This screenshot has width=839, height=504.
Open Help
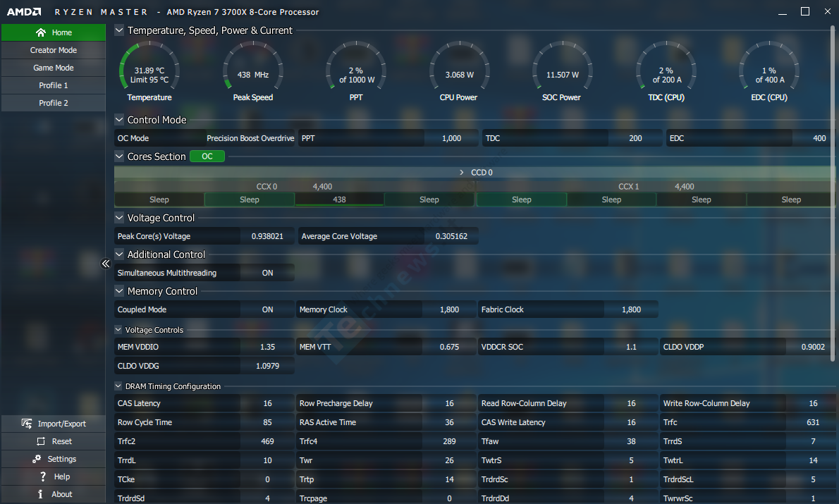click(54, 477)
